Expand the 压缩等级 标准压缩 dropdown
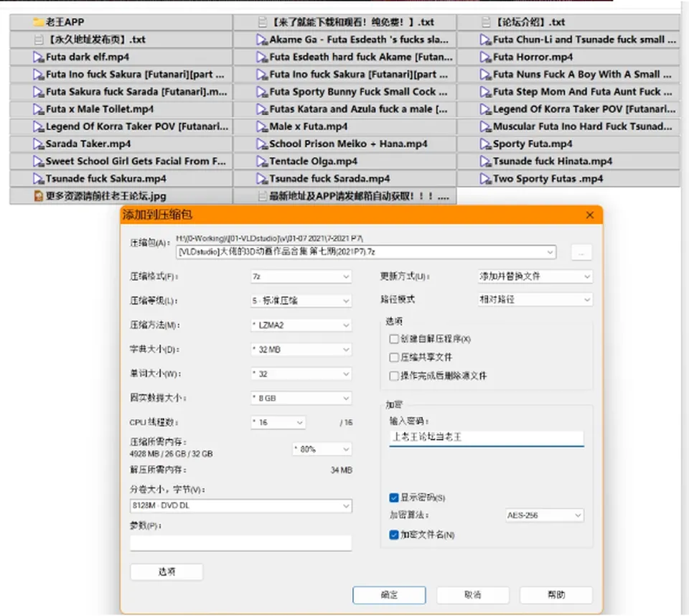689x616 pixels. (x=301, y=301)
